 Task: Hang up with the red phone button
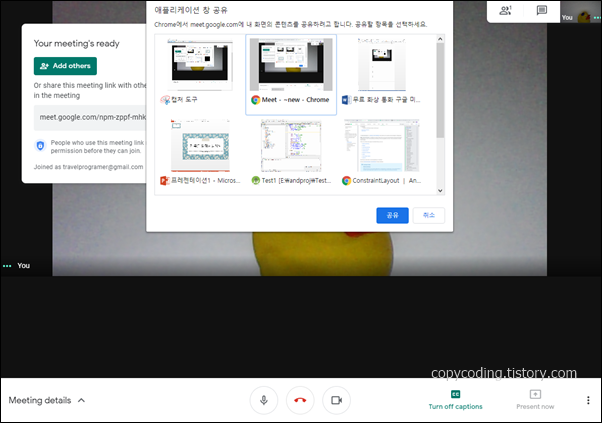tap(300, 400)
